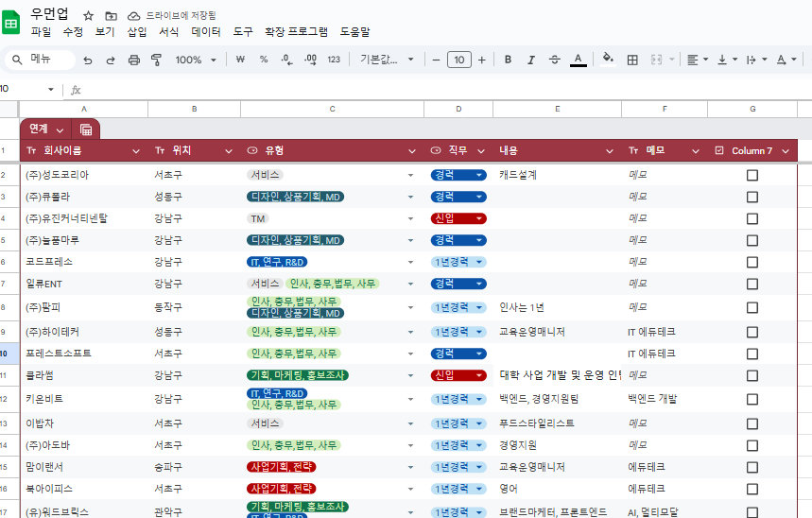This screenshot has width=812, height=518.
Task: Click the redo icon
Action: 111,60
